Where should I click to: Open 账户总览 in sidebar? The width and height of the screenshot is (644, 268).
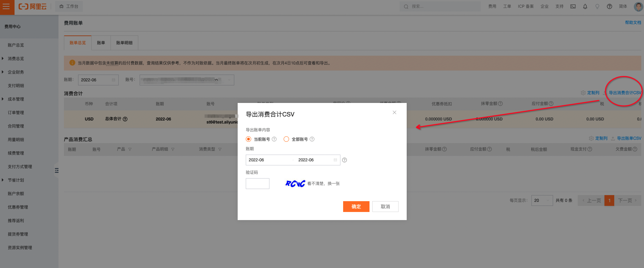pyautogui.click(x=16, y=45)
